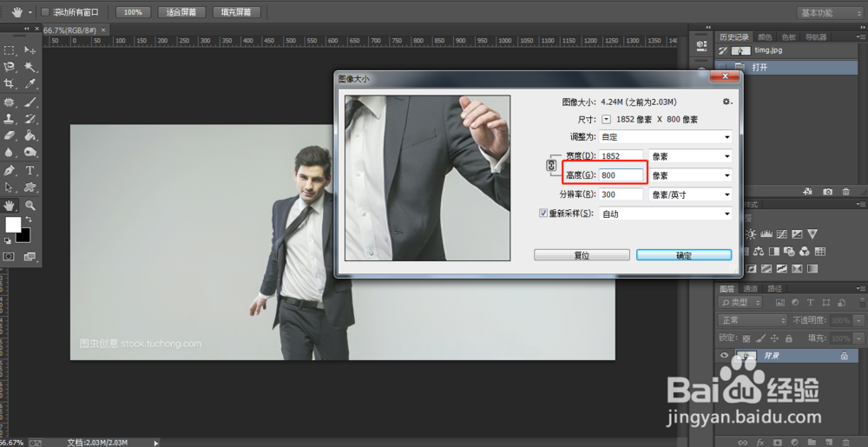
Task: Toggle lock all padlock icon
Action: (789, 338)
